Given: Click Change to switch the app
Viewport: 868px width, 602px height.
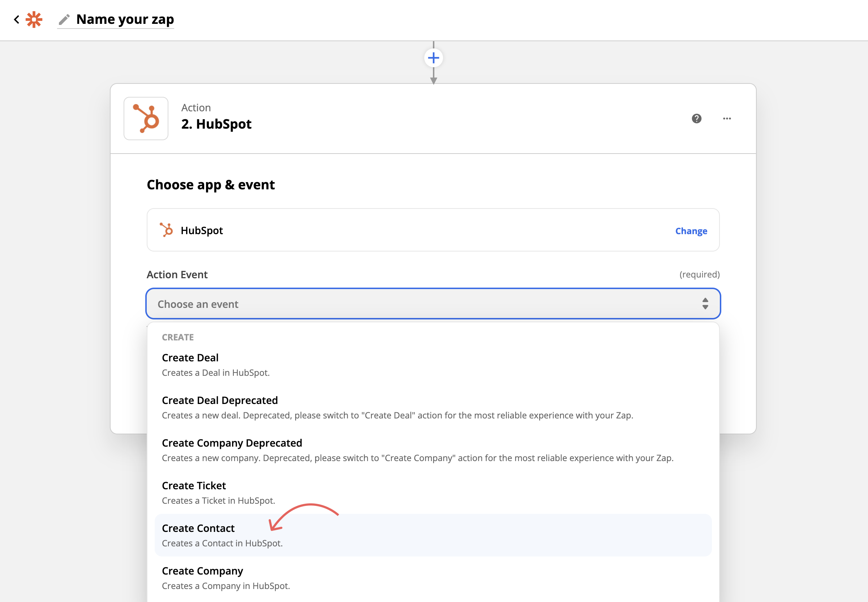Looking at the screenshot, I should pyautogui.click(x=691, y=231).
